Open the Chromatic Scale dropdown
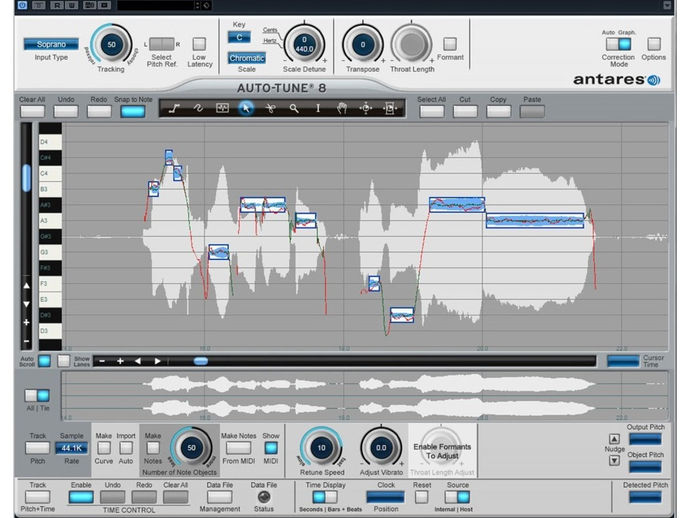 246,58
